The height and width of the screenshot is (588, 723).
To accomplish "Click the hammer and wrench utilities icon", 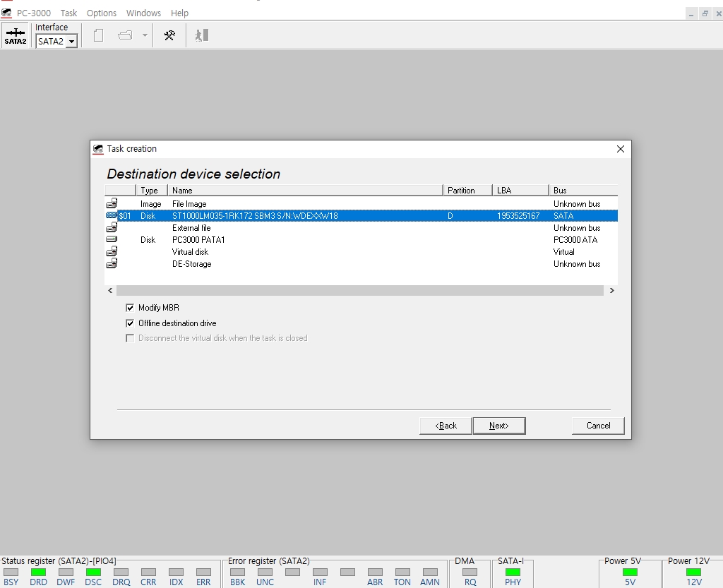I will pos(169,35).
